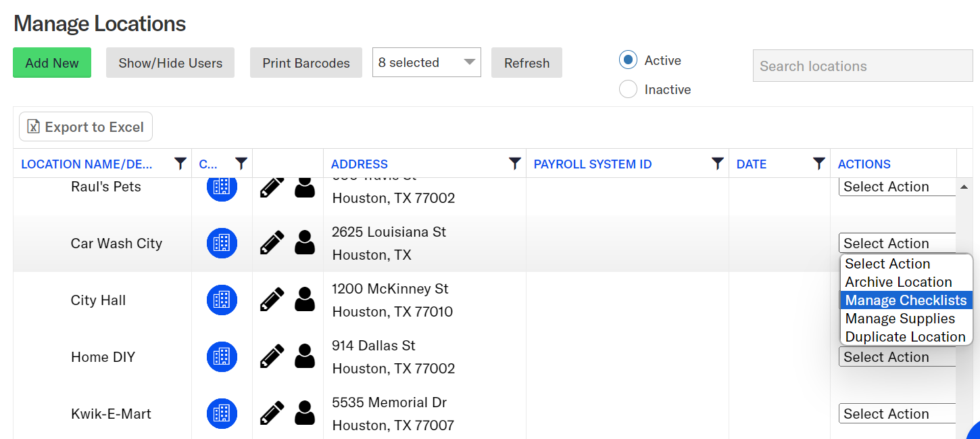Open the users icon for City Hall
This screenshot has height=439, width=980.
click(305, 300)
